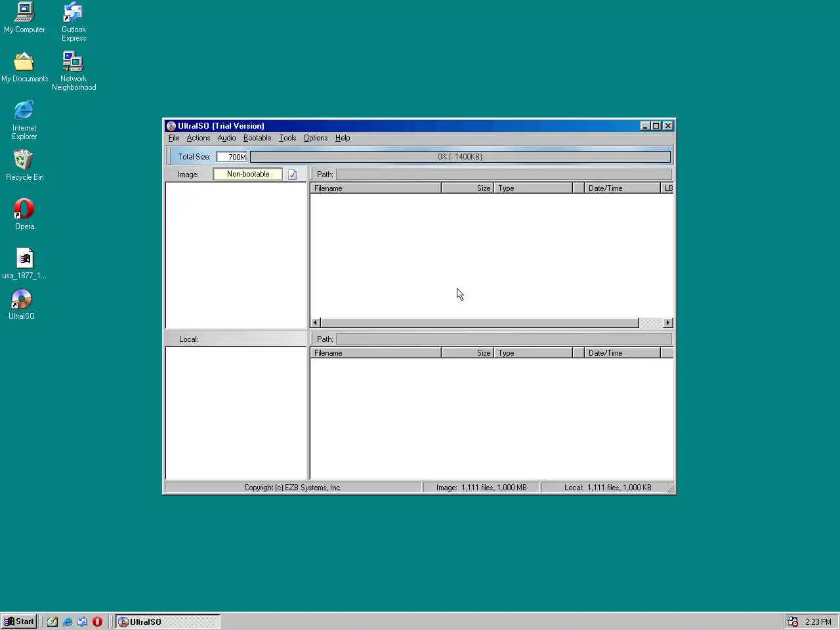
Task: Click the Copyright EZB Systems status text
Action: pos(293,488)
